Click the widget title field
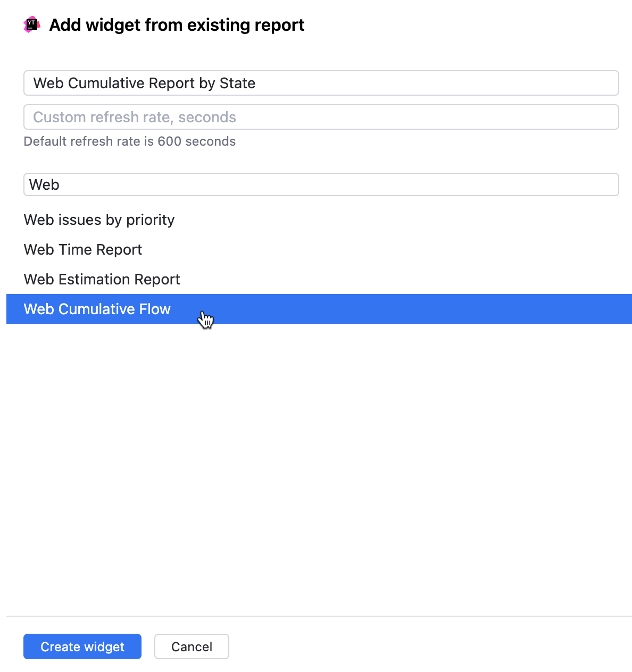The image size is (632, 672). point(321,83)
